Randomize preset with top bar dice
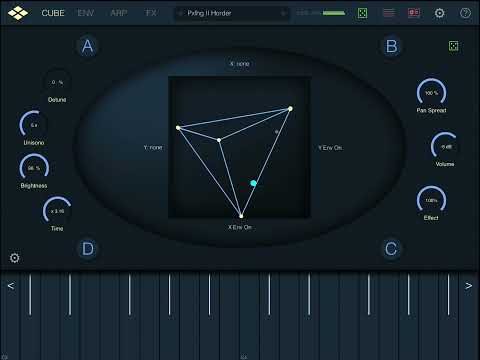Image resolution: width=480 pixels, height=360 pixels. click(x=362, y=13)
